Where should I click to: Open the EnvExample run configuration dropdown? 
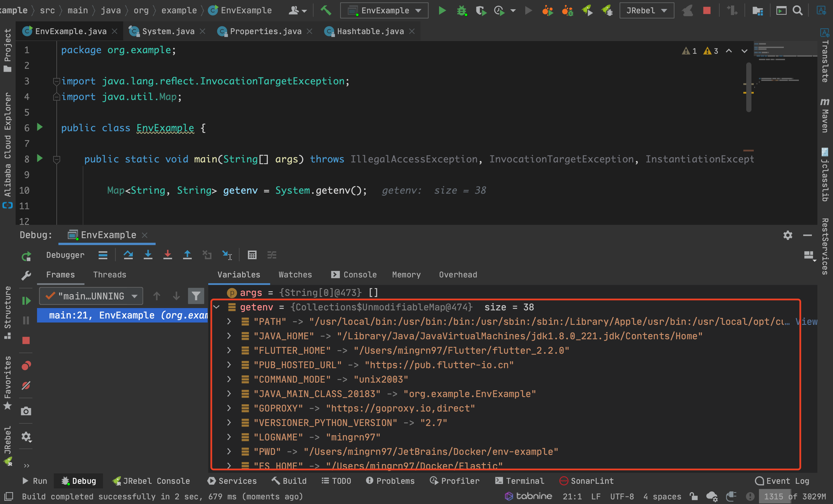(x=384, y=10)
